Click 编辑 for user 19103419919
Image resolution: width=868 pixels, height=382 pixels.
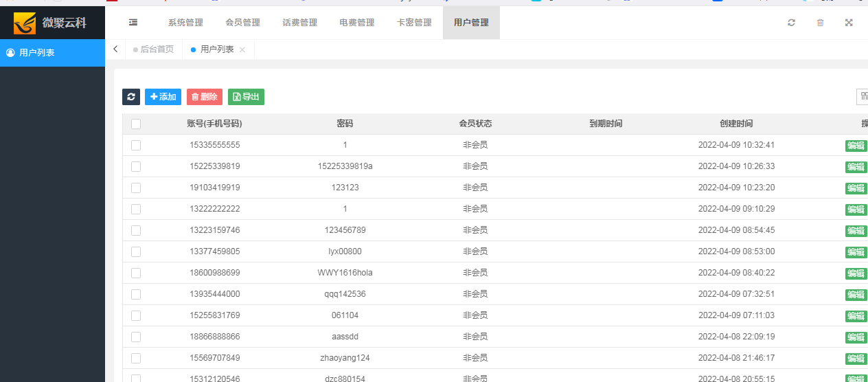click(856, 188)
